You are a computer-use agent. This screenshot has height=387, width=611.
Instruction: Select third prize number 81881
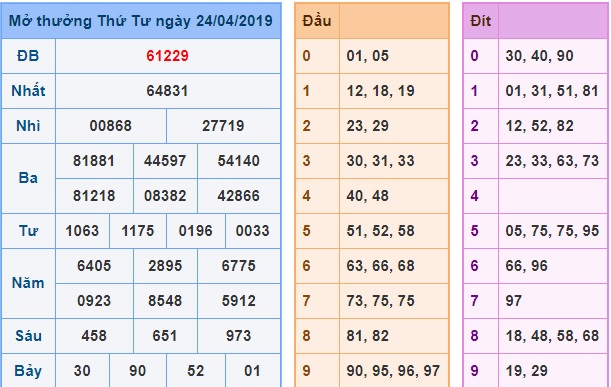tap(94, 161)
